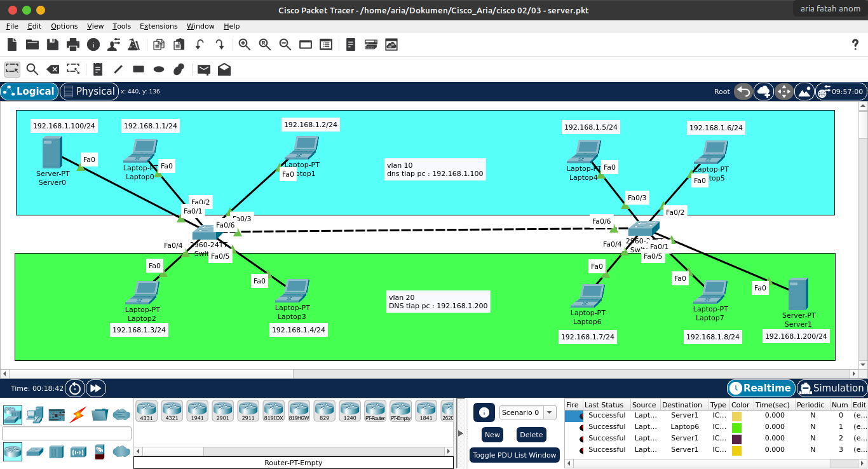Choose the Wireless Devices subcategory icon
This screenshot has height=469, width=868.
click(78, 452)
